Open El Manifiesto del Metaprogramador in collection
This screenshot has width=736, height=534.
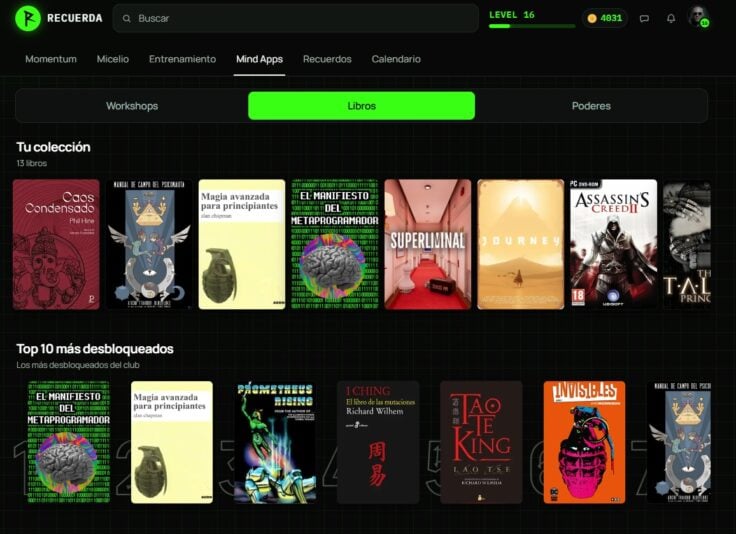click(335, 244)
